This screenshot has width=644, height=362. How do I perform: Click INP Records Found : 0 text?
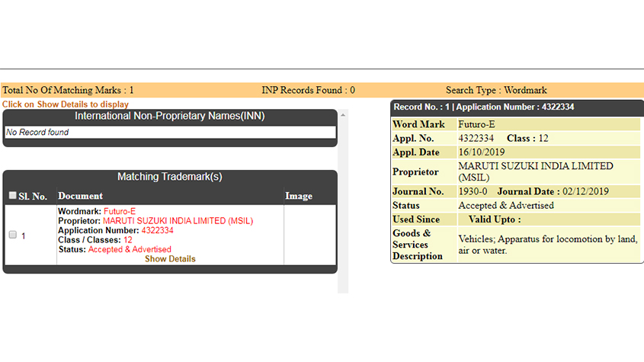[309, 90]
